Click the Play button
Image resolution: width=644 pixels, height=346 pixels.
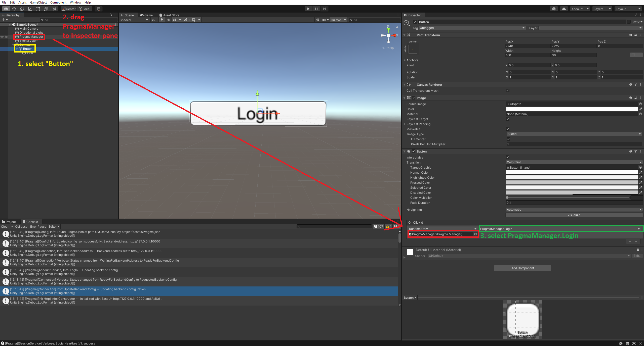click(x=308, y=9)
